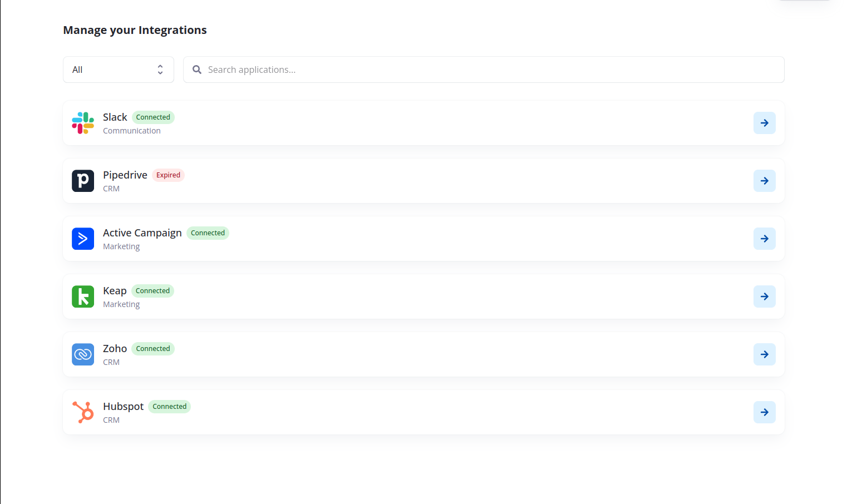Click the Communication label under Slack

132,131
